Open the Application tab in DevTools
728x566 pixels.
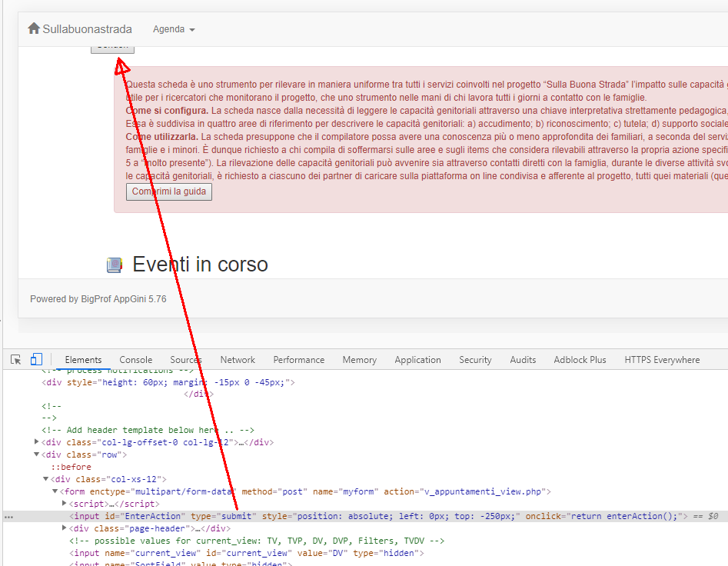click(x=418, y=360)
